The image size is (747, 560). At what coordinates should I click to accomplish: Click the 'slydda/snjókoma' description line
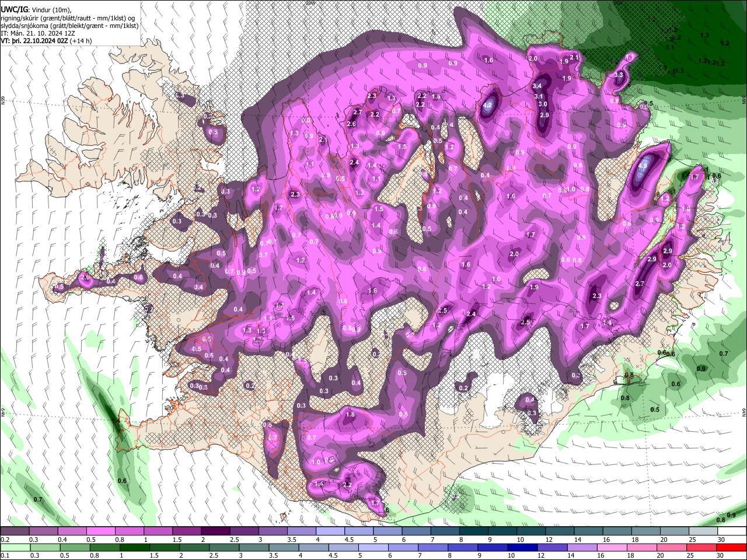(x=69, y=26)
